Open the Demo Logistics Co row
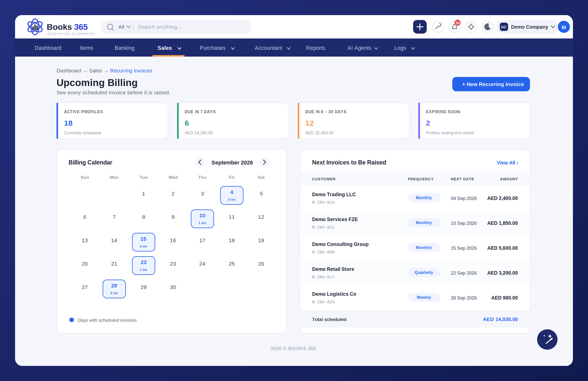Viewport: 588px width, 381px height. pos(415,298)
